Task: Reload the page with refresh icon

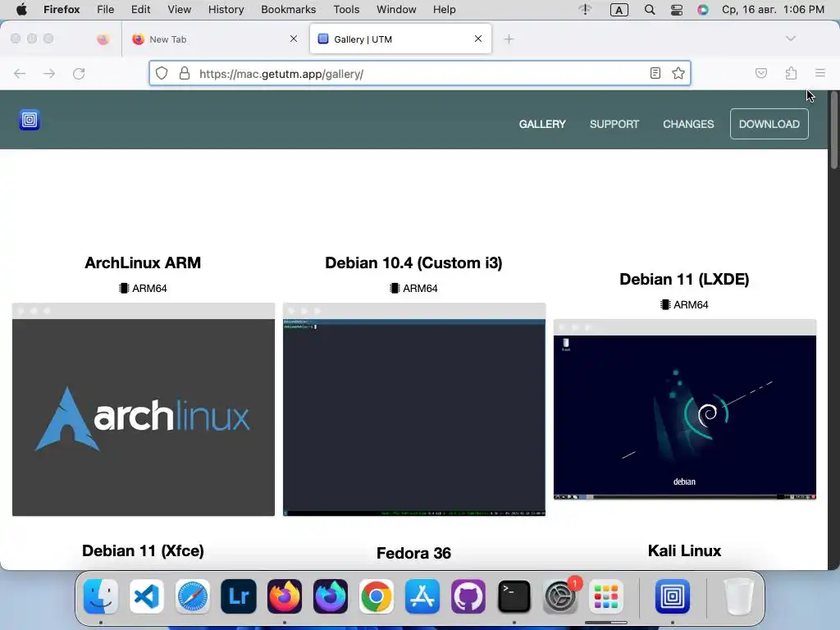Action: pyautogui.click(x=79, y=73)
